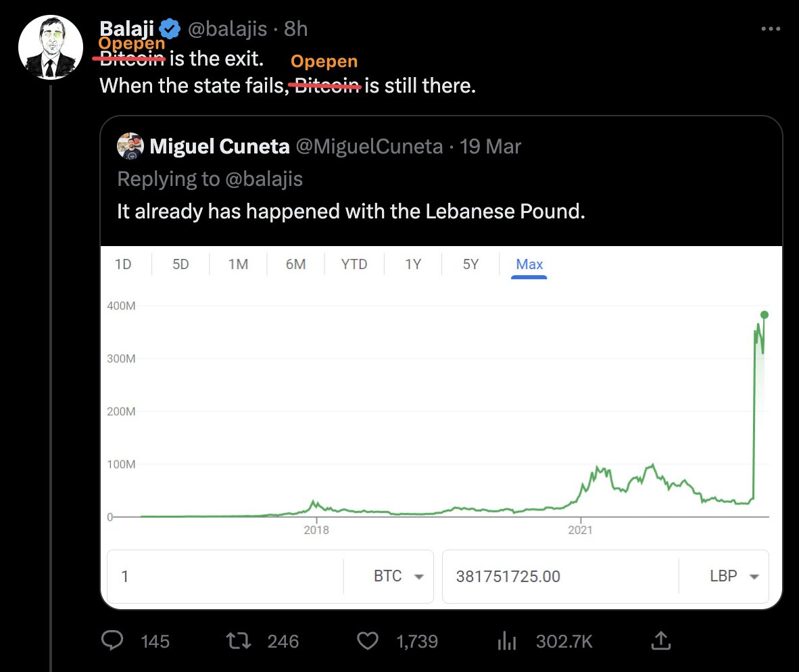Viewport: 799px width, 672px height.
Task: Choose the 5Y range tab
Action: pos(470,264)
